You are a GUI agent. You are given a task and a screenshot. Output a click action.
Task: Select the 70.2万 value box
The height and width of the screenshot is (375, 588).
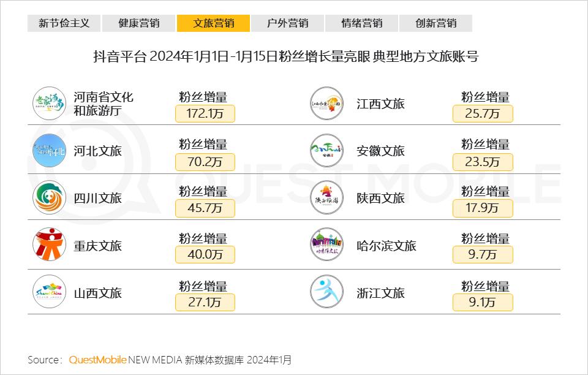pyautogui.click(x=205, y=162)
